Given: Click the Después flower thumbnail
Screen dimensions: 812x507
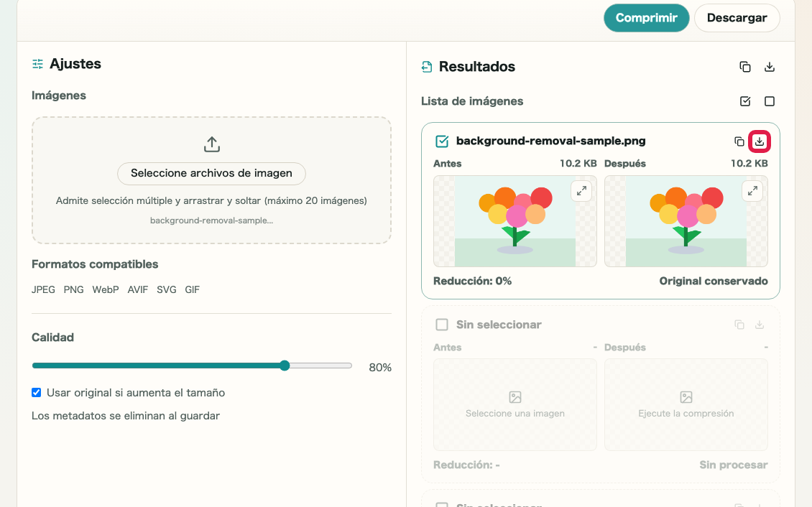Looking at the screenshot, I should tap(686, 221).
